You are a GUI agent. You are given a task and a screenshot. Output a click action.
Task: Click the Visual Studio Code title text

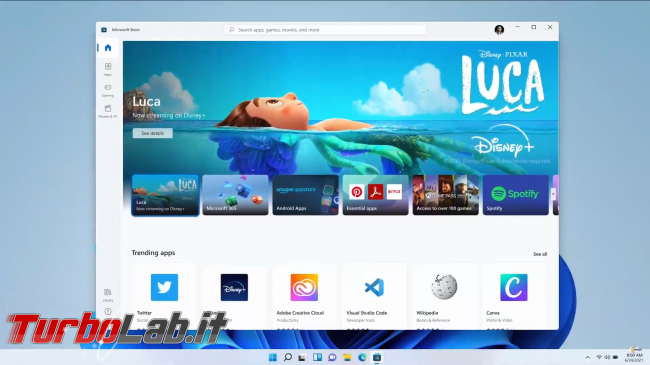pyautogui.click(x=366, y=313)
